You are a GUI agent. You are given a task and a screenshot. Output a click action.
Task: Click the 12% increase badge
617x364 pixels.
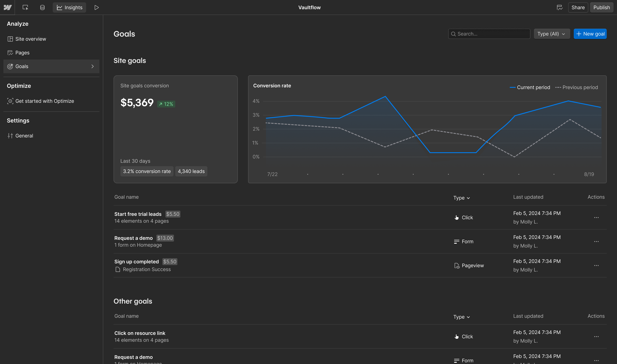pos(166,104)
